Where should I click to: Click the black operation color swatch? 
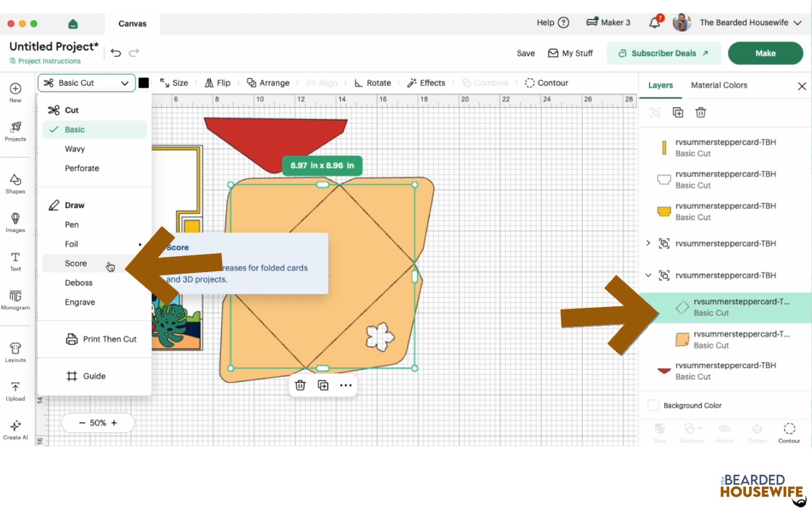point(144,83)
